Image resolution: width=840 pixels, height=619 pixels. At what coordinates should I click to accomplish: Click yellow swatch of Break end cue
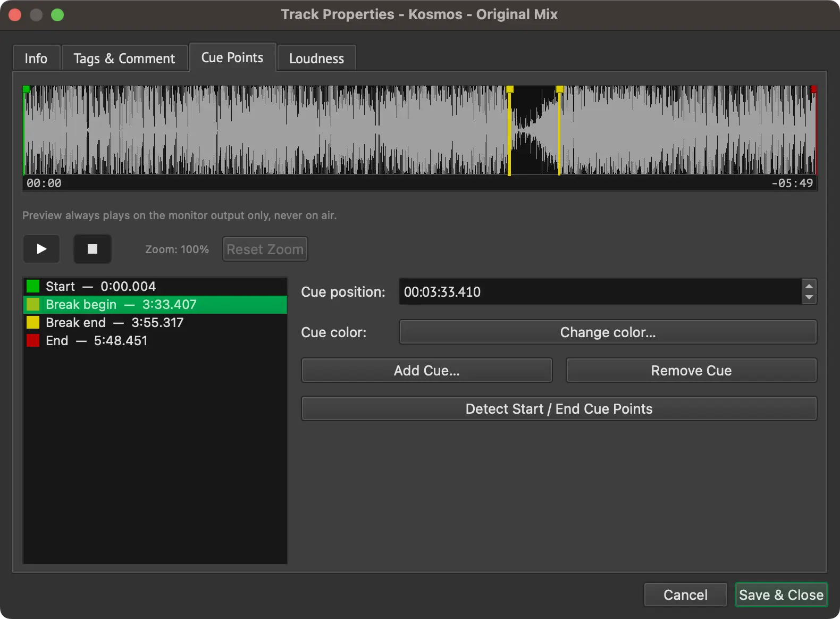[x=33, y=322]
